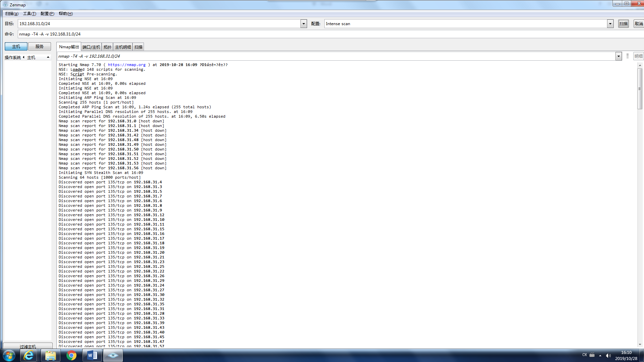Viewport: 644px width, 362px height.
Task: Click the 扫描 scan button
Action: pyautogui.click(x=623, y=24)
